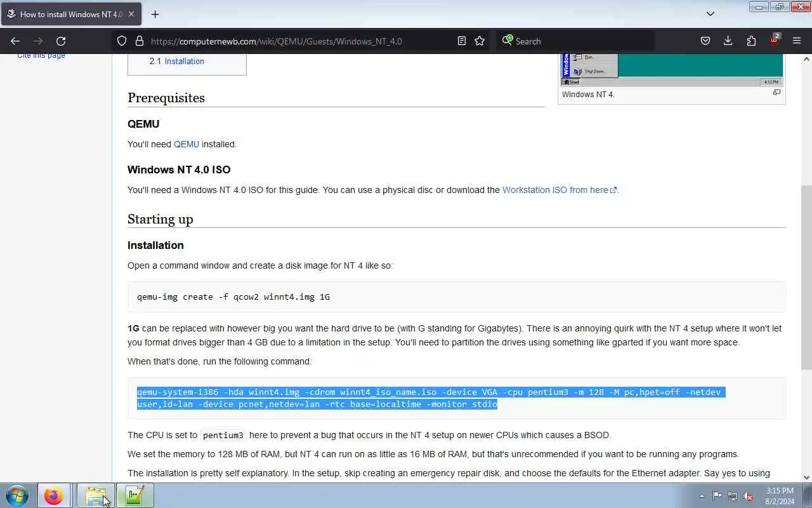Show hidden icons in the system tray
The width and height of the screenshot is (812, 508).
(702, 497)
